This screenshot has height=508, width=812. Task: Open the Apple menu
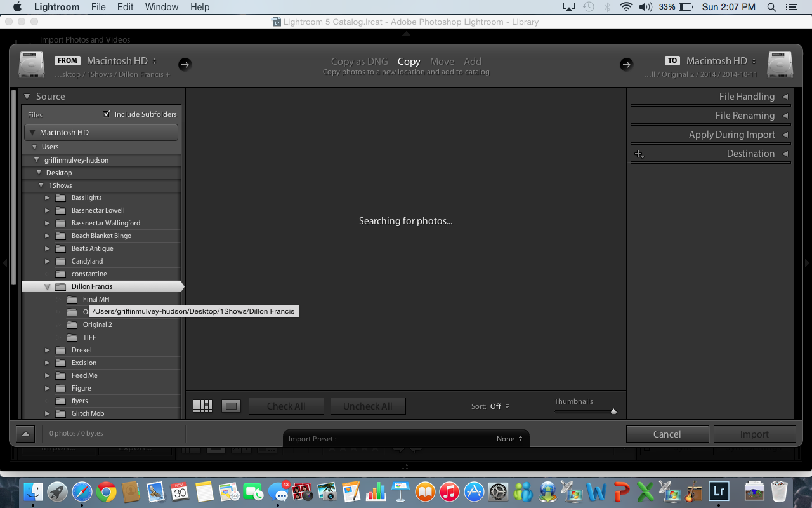[17, 7]
